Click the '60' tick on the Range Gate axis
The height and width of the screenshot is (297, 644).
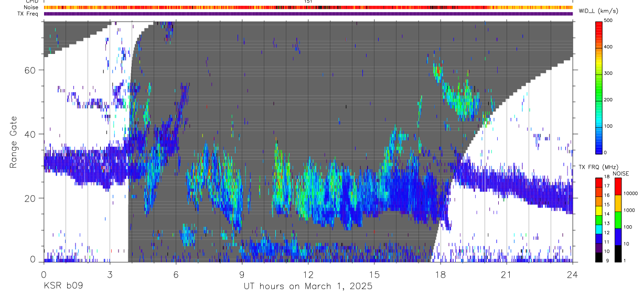coord(30,70)
